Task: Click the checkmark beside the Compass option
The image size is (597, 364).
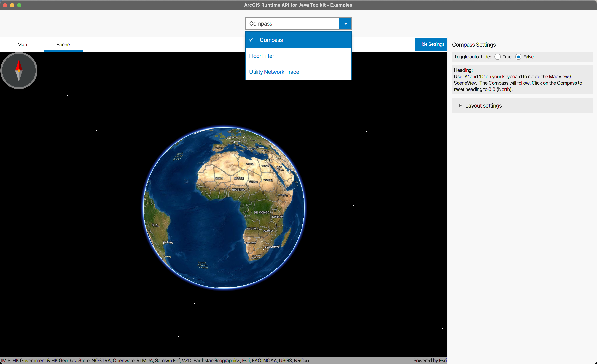Action: [x=251, y=40]
